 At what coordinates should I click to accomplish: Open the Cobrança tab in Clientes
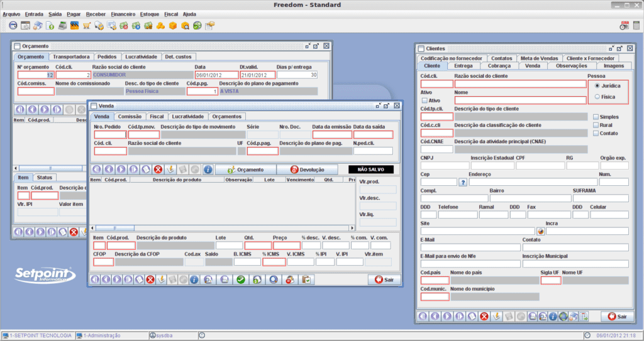pyautogui.click(x=499, y=65)
